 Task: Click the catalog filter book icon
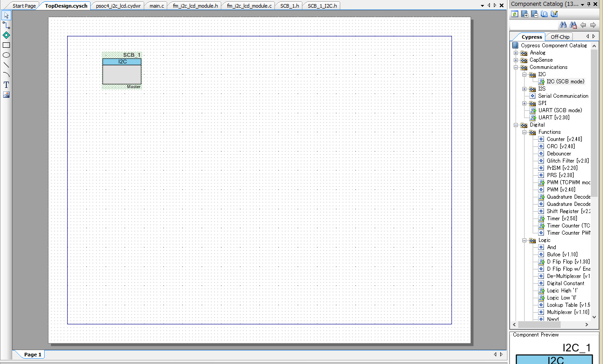tap(554, 14)
